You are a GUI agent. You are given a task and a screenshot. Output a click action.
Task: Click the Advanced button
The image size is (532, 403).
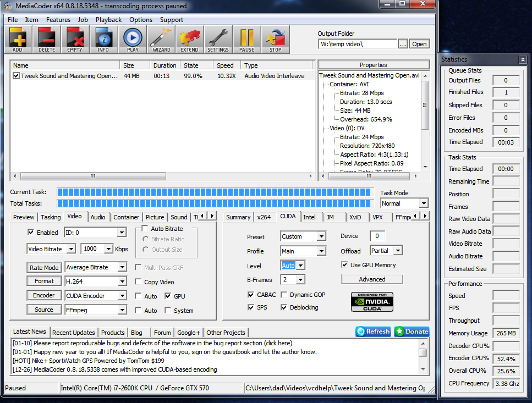tap(372, 279)
